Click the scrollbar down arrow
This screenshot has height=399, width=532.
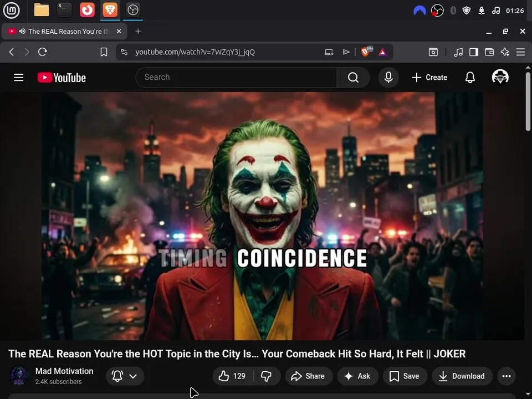click(528, 395)
